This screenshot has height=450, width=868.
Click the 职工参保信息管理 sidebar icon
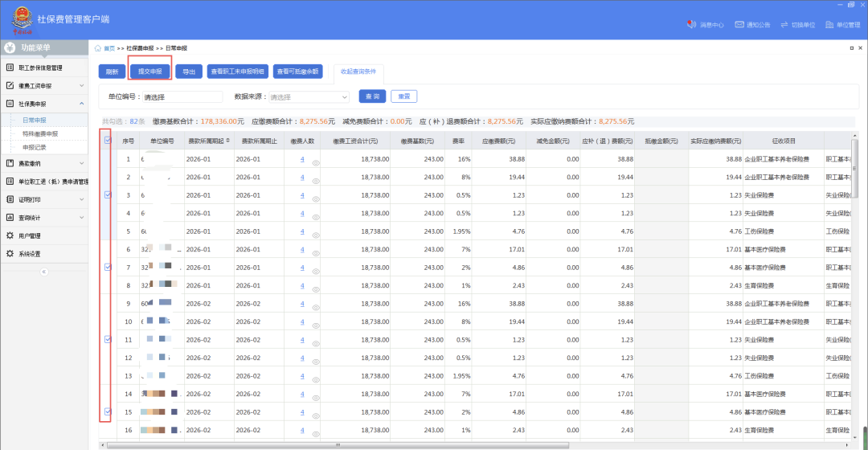coord(10,67)
